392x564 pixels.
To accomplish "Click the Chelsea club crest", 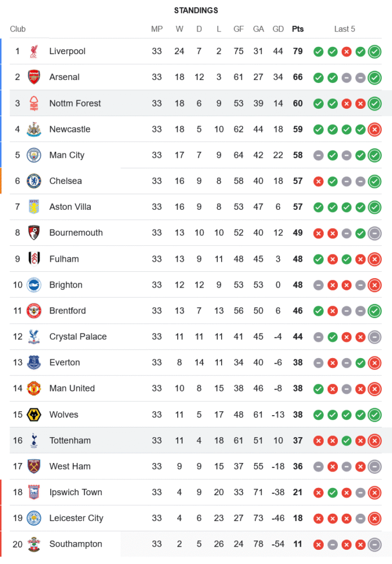I will [34, 181].
